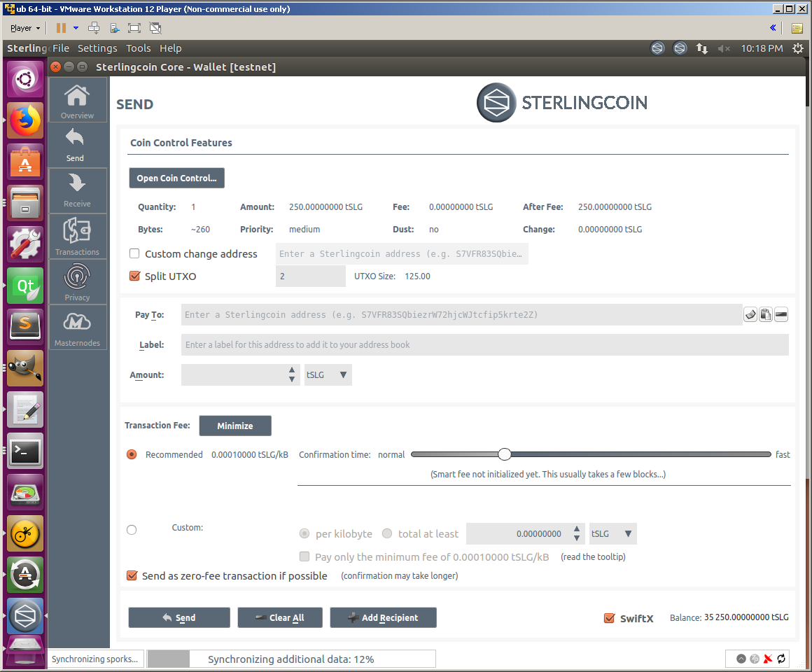
Task: Open Firefox from the Ubuntu launcher
Action: pyautogui.click(x=25, y=120)
